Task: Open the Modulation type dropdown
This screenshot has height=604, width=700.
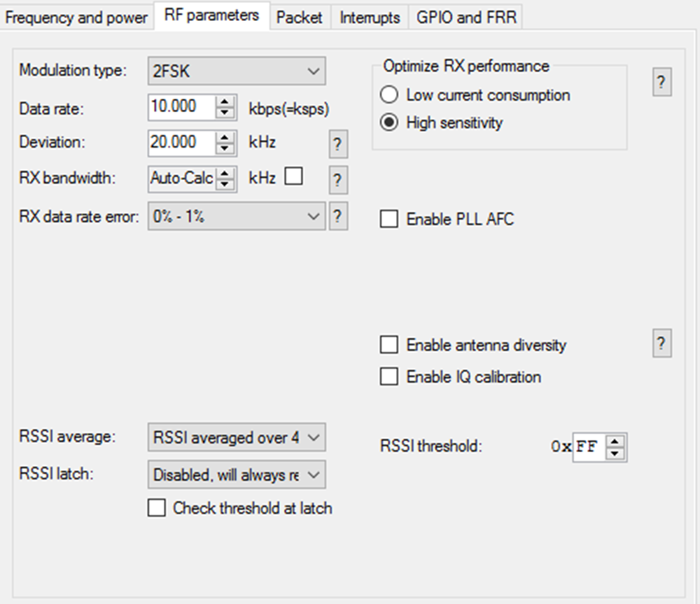Action: [237, 71]
